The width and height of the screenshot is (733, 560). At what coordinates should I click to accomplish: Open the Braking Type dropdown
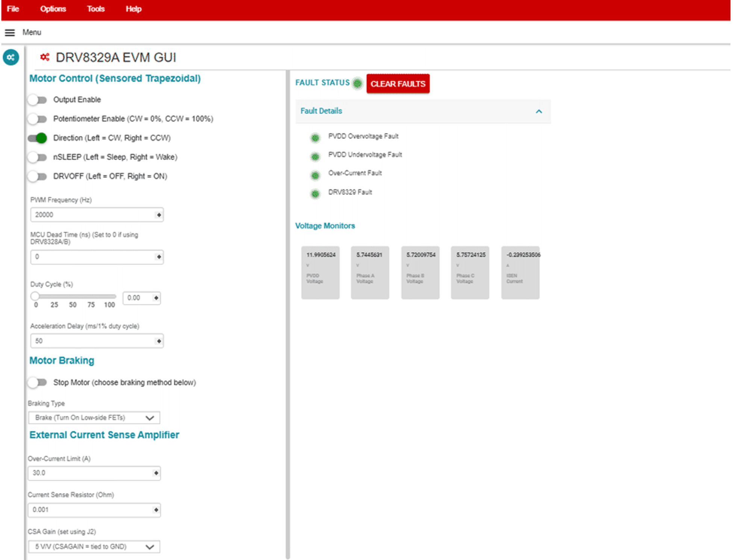[x=94, y=418]
